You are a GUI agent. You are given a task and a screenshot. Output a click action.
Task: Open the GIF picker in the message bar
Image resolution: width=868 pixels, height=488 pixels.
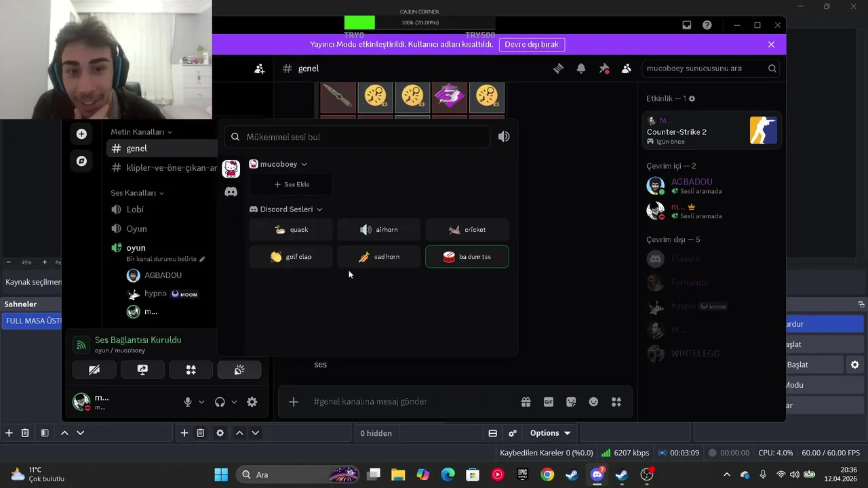point(549,402)
